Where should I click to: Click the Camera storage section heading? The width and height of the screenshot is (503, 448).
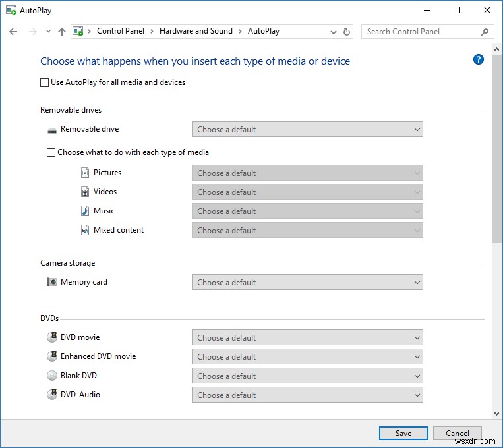pos(68,263)
